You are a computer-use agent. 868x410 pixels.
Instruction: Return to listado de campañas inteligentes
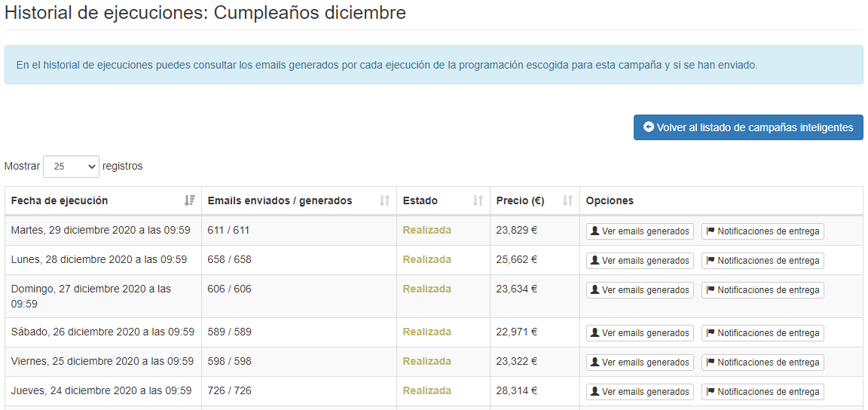pyautogui.click(x=747, y=127)
